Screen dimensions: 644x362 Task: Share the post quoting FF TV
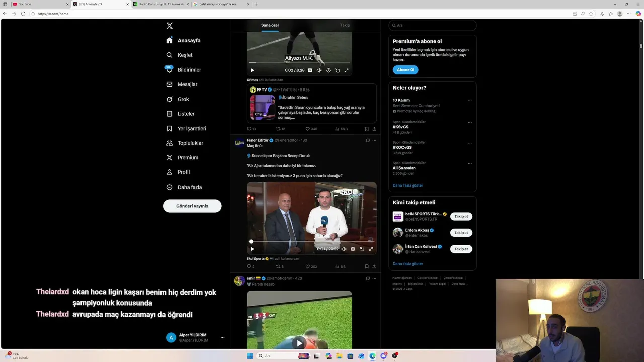coord(374,129)
